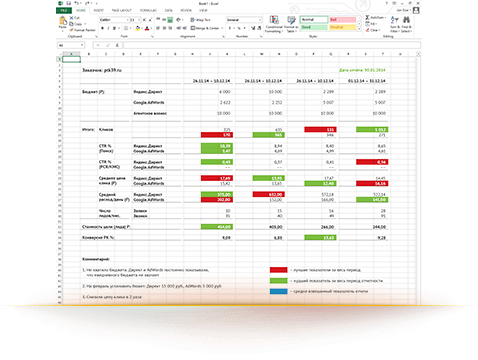Click the Wrap Text button
The image size is (478, 360).
pyautogui.click(x=200, y=20)
